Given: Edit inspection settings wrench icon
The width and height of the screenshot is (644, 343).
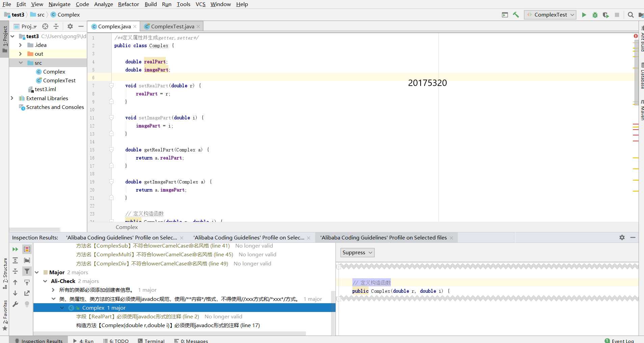Looking at the screenshot, I should click(x=15, y=304).
